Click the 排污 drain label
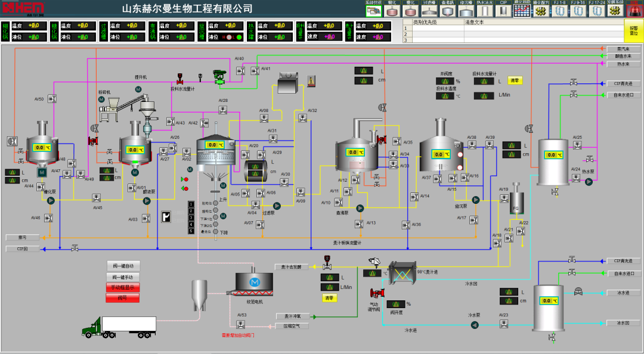Image resolution: width=644 pixels, height=354 pixels. tap(23, 237)
